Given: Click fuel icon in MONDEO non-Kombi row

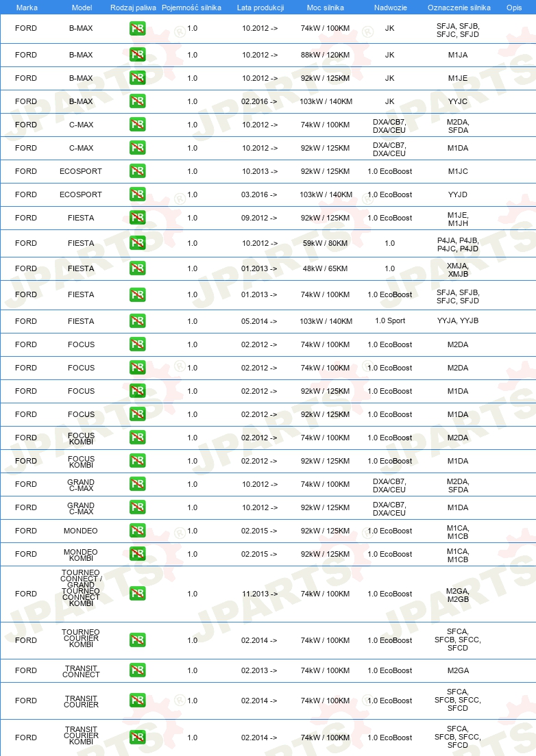Looking at the screenshot, I should 138,531.
